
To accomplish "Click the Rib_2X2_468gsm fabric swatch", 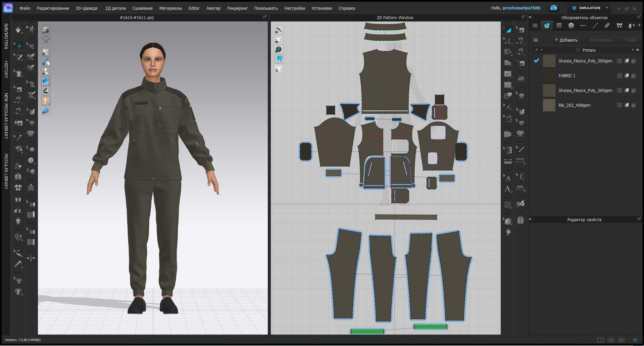I will [x=549, y=105].
